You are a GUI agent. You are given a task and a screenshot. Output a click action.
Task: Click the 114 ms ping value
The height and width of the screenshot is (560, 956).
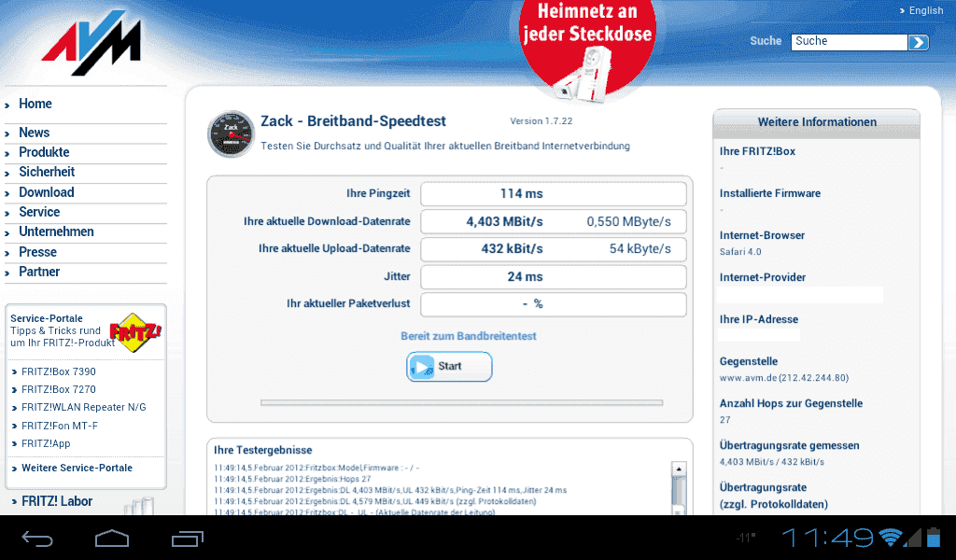click(521, 194)
